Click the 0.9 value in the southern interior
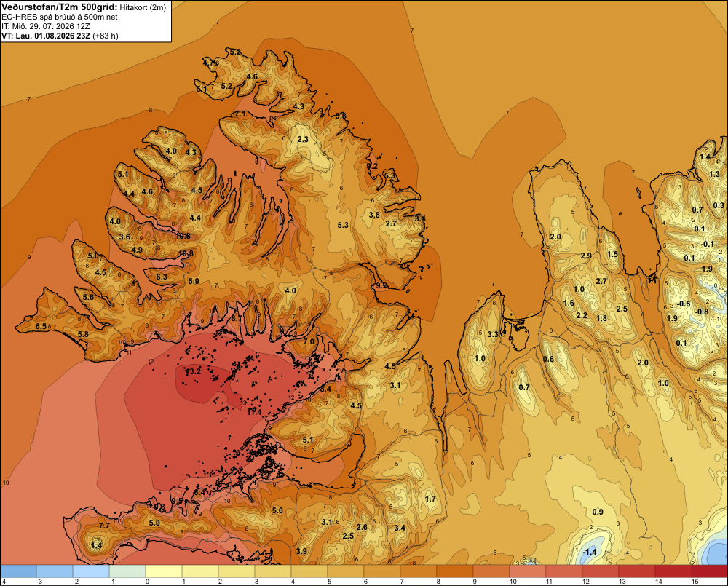The image size is (728, 586). point(598,512)
